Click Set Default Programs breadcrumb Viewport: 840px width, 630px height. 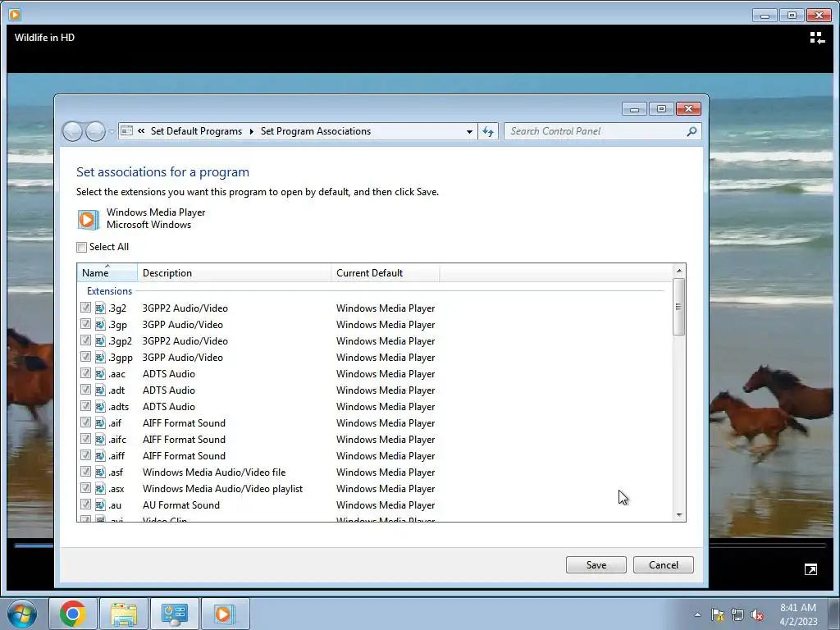click(x=196, y=131)
